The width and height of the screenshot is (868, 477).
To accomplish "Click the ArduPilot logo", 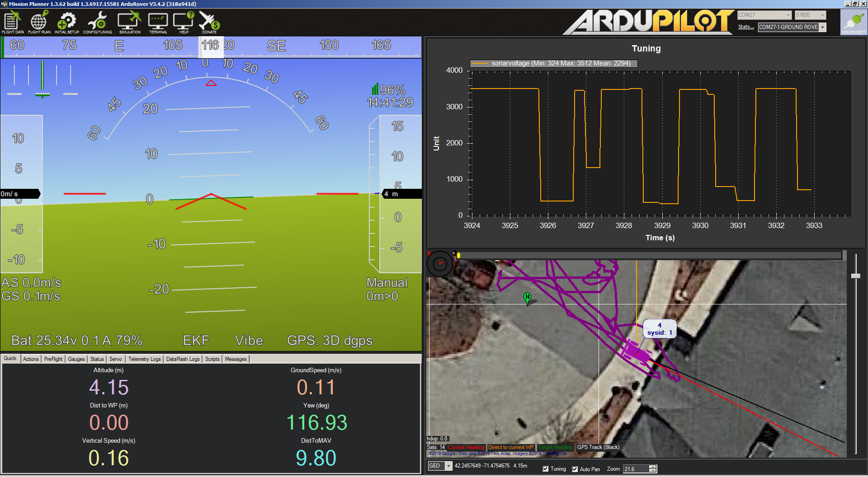I will [648, 22].
